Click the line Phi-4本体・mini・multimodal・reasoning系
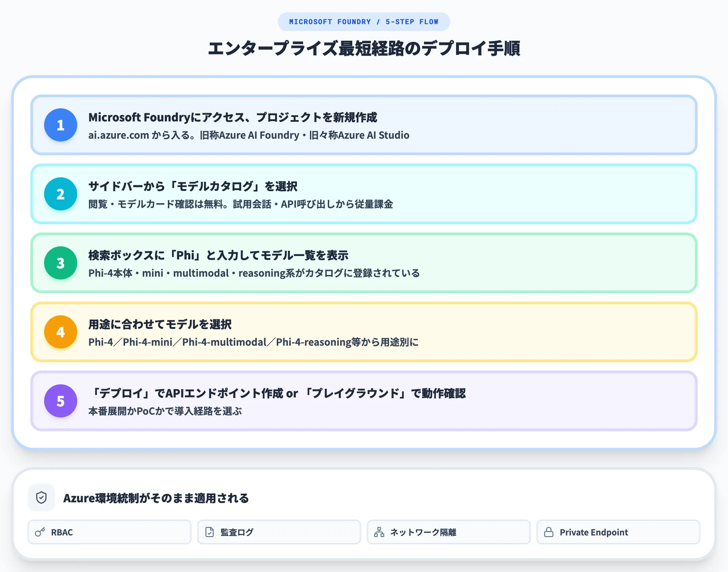This screenshot has height=572, width=728. tap(254, 273)
